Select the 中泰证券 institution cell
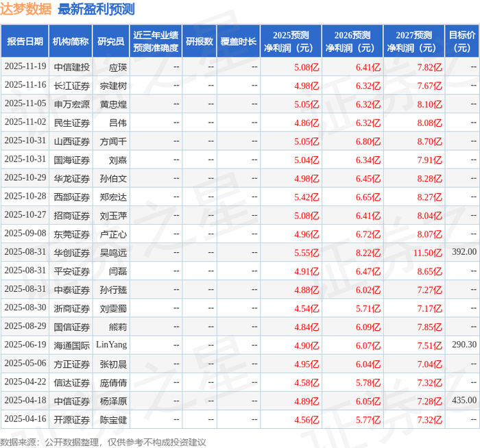The width and height of the screenshot is (480, 448). pyautogui.click(x=71, y=290)
